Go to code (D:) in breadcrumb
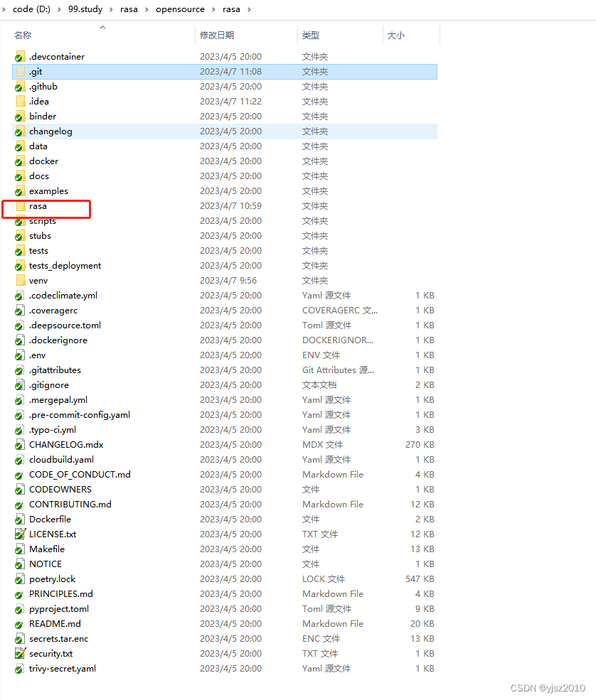This screenshot has width=596, height=700. click(x=31, y=9)
